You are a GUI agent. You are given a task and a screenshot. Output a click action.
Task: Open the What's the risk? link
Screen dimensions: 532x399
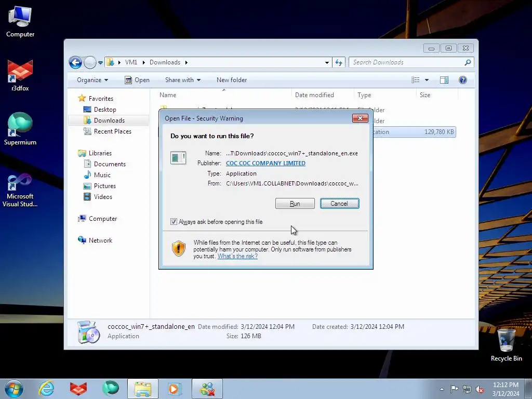237,257
